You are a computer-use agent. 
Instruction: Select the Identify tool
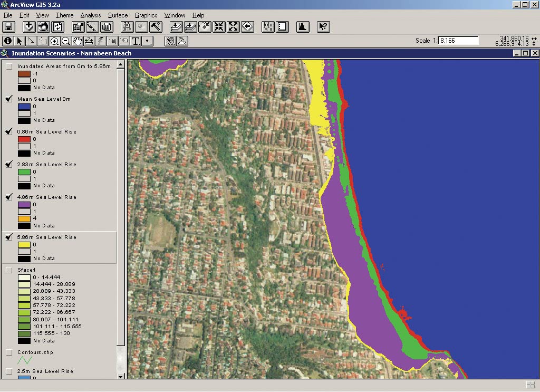click(8, 41)
